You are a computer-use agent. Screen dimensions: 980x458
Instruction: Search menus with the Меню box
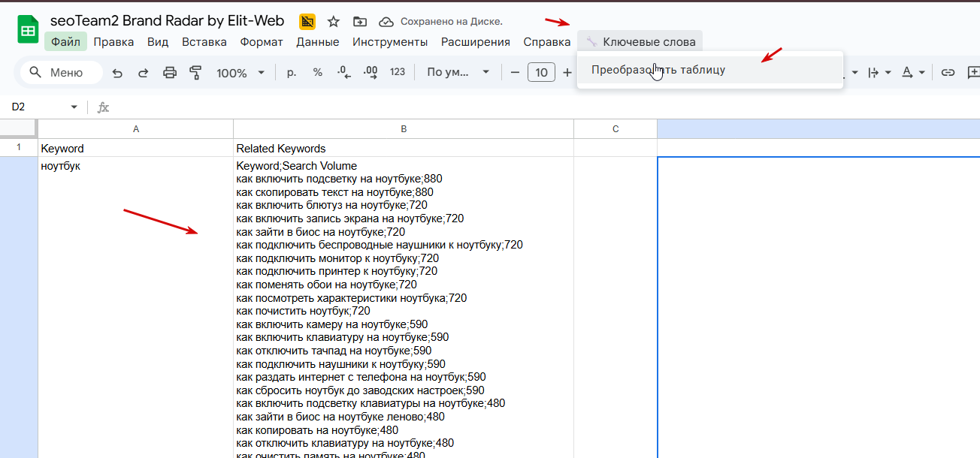tap(62, 73)
